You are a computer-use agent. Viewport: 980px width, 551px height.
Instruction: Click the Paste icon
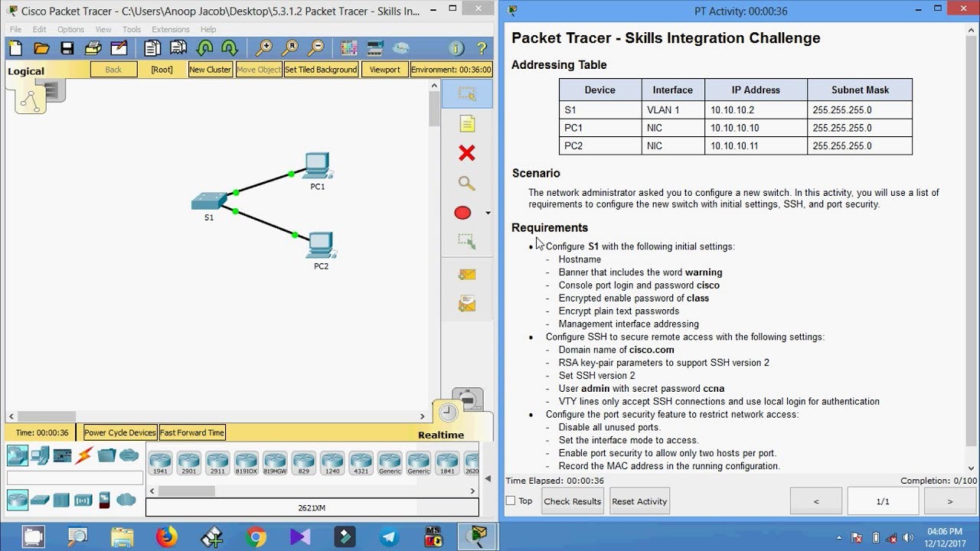click(178, 48)
